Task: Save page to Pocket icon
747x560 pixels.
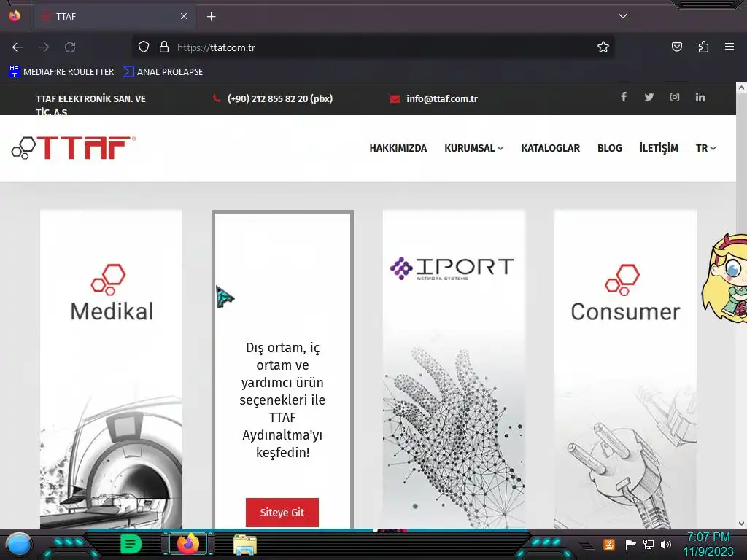Action: (x=676, y=47)
